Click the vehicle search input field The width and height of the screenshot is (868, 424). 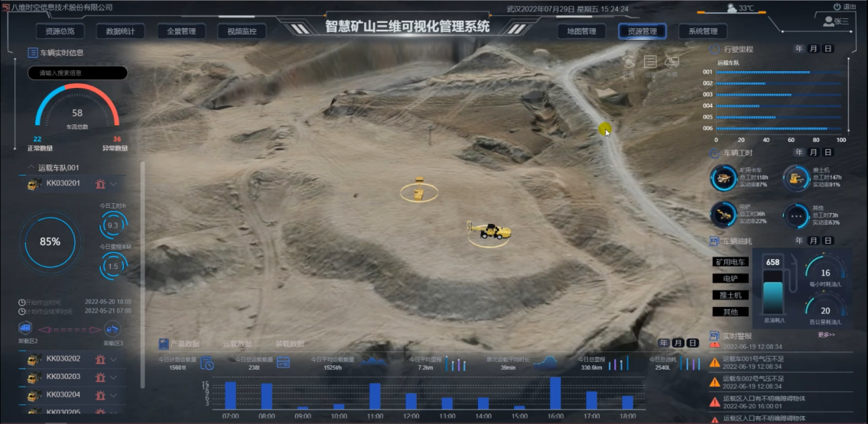[x=77, y=73]
